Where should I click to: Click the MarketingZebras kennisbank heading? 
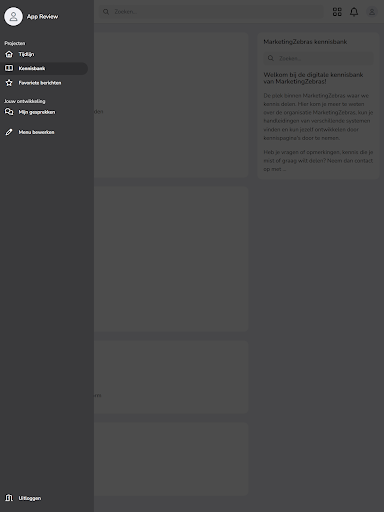pyautogui.click(x=305, y=42)
